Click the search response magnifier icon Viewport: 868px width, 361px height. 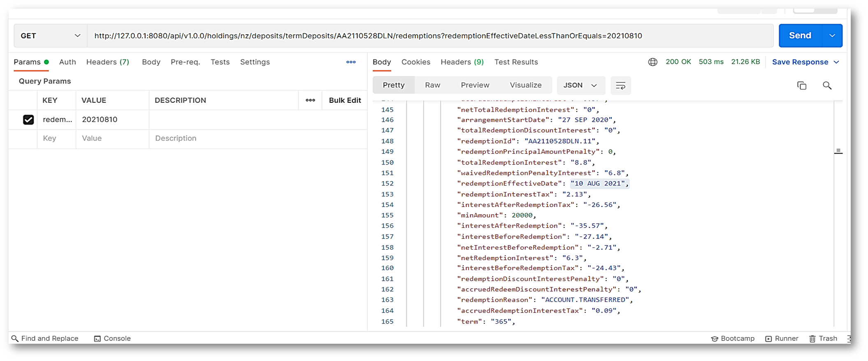(827, 86)
